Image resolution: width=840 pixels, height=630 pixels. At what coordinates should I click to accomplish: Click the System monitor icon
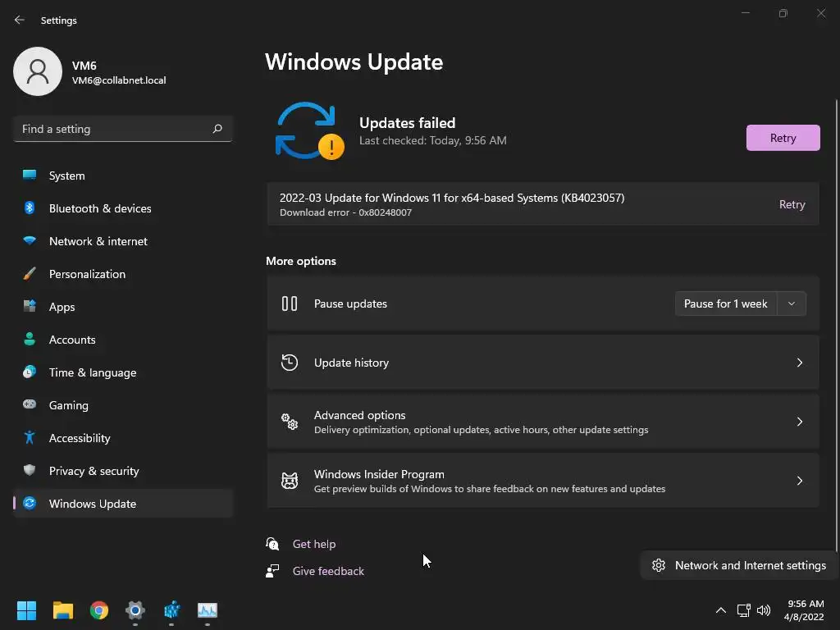point(30,175)
